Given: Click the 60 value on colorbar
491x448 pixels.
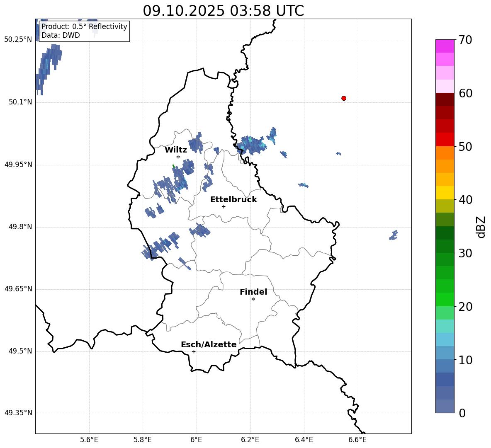Looking at the screenshot, I should tap(465, 93).
